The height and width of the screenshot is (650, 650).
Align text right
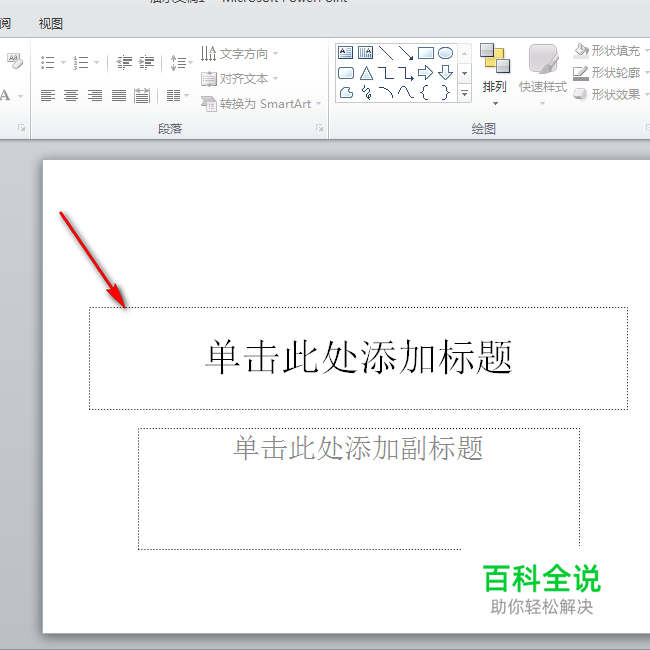(95, 96)
